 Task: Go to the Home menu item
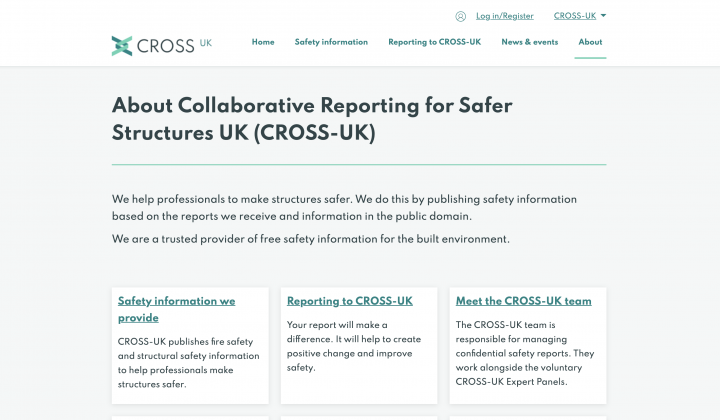pyautogui.click(x=263, y=42)
